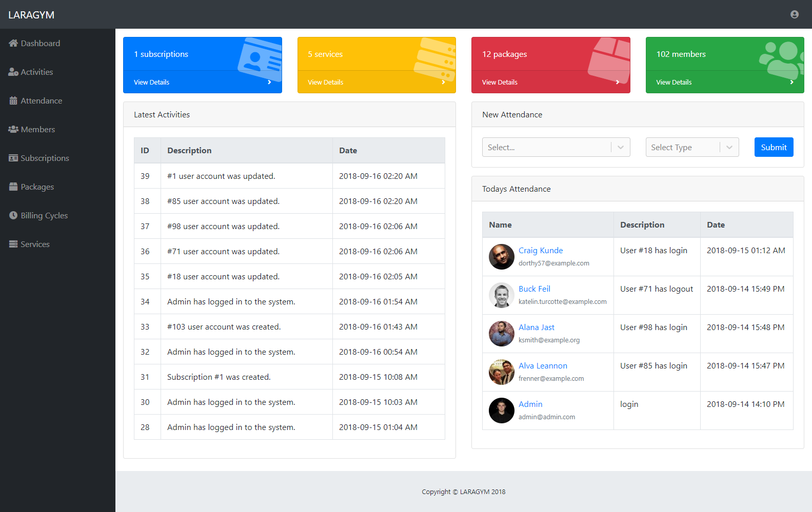View Details of subscriptions card
812x512 pixels.
[x=151, y=82]
